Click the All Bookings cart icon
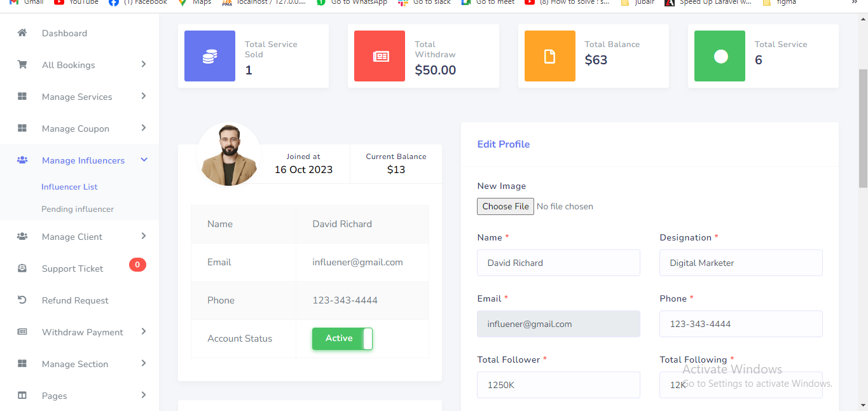 (22, 65)
